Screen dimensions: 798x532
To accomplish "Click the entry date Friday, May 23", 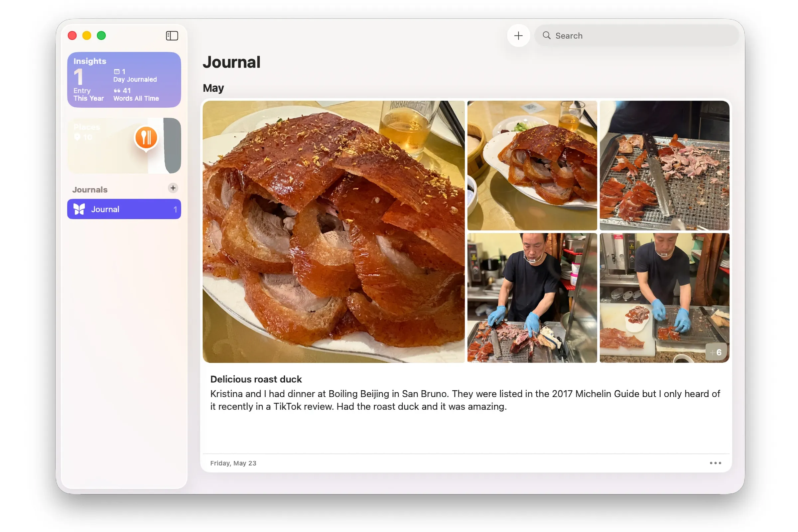I will coord(233,463).
